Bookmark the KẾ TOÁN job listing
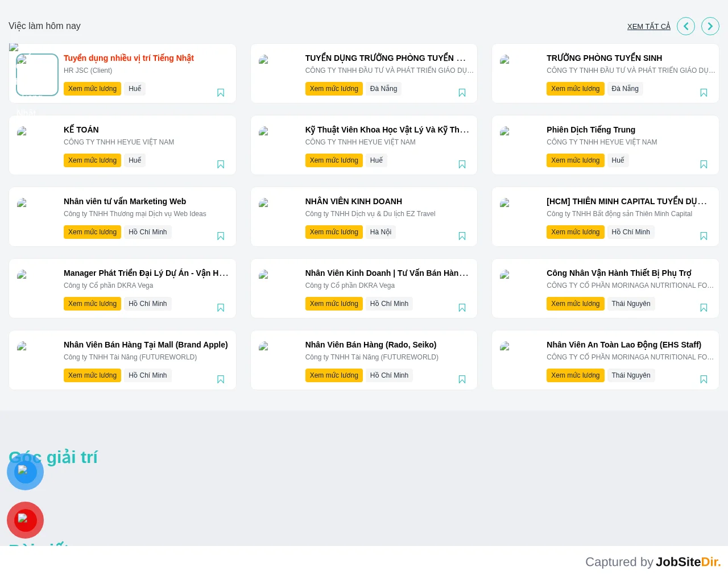 [x=221, y=164]
